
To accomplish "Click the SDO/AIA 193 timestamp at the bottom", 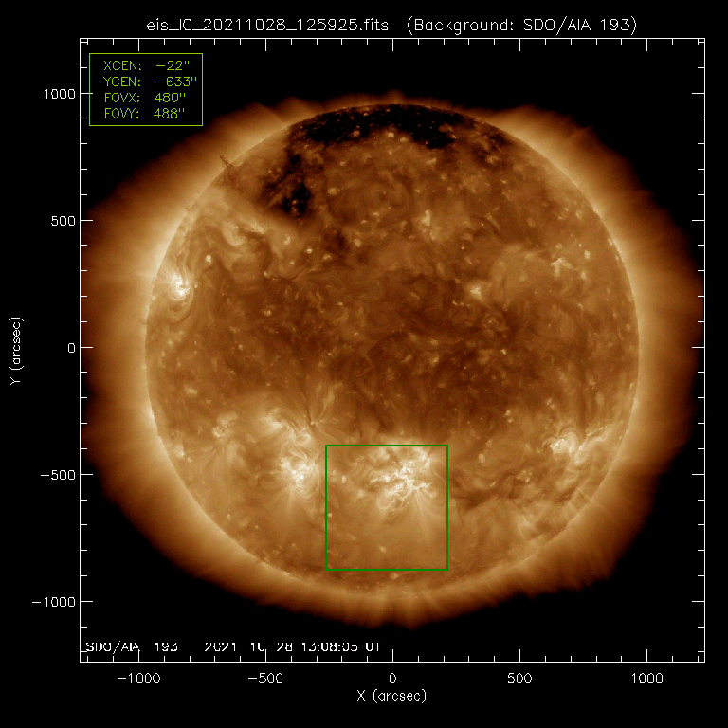I will (x=232, y=647).
